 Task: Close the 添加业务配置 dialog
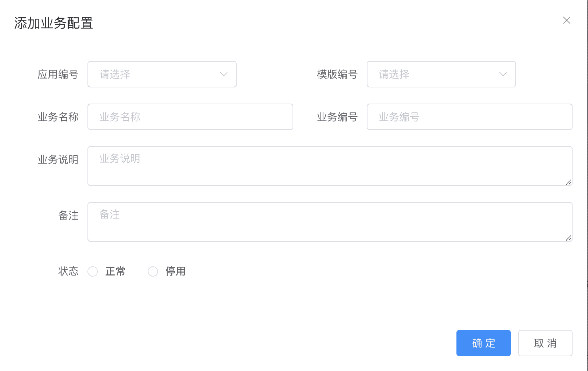click(x=566, y=20)
